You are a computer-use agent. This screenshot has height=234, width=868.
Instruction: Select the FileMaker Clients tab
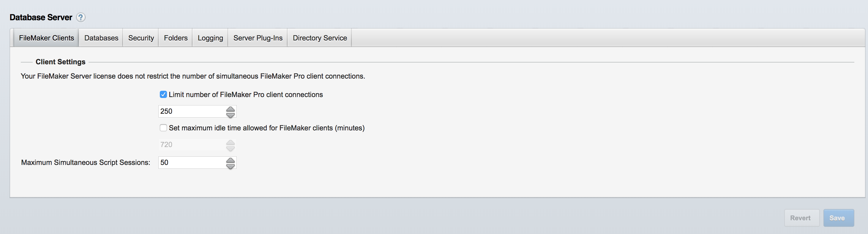pyautogui.click(x=46, y=38)
